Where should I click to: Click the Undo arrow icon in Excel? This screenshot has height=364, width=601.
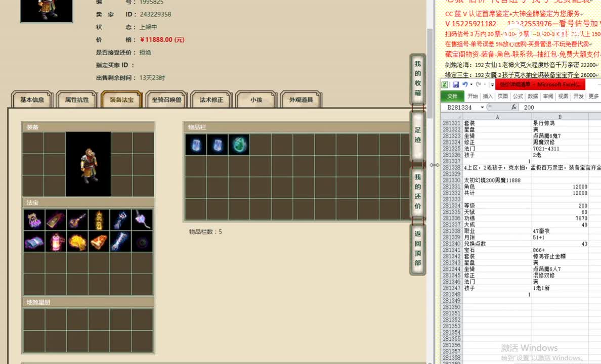click(465, 84)
